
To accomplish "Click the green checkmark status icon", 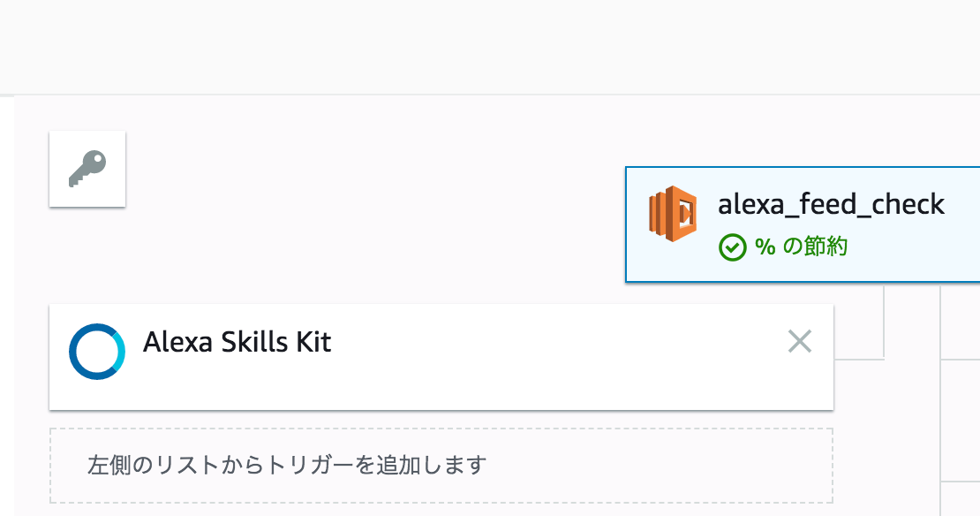I will 733,247.
